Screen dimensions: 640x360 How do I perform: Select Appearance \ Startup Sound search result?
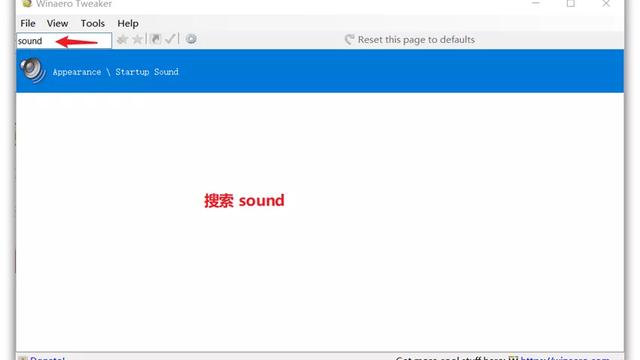click(320, 71)
